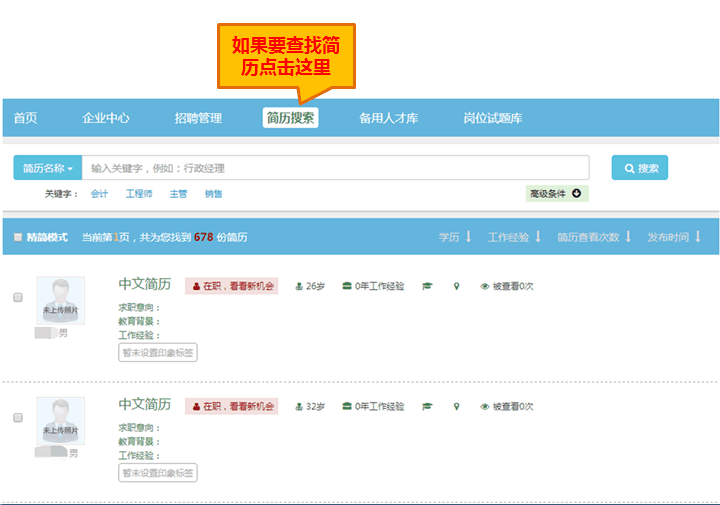
Task: Click the eye view-count icon in first resume
Action: [485, 286]
